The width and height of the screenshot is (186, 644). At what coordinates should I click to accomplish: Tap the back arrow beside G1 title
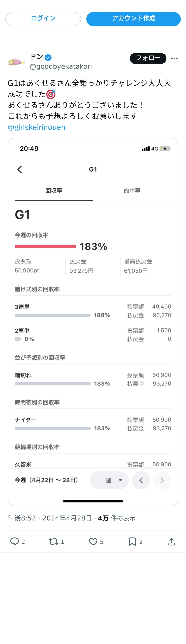pyautogui.click(x=20, y=170)
